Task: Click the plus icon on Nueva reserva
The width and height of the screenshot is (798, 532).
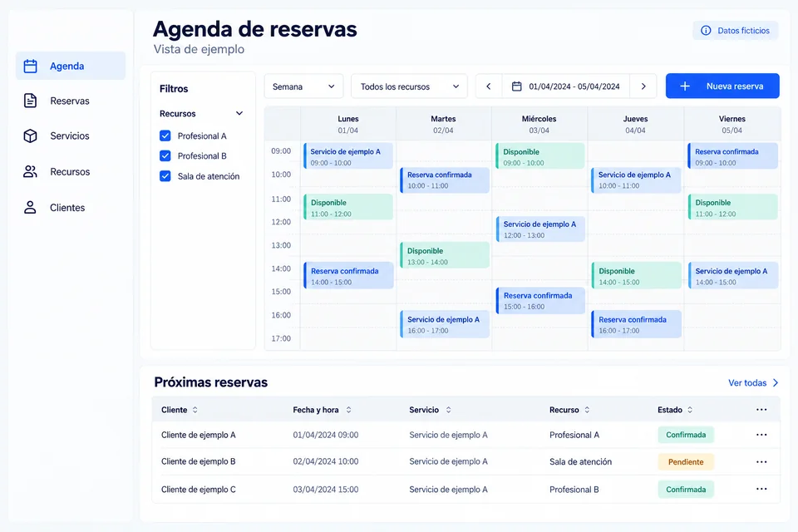Action: click(685, 86)
